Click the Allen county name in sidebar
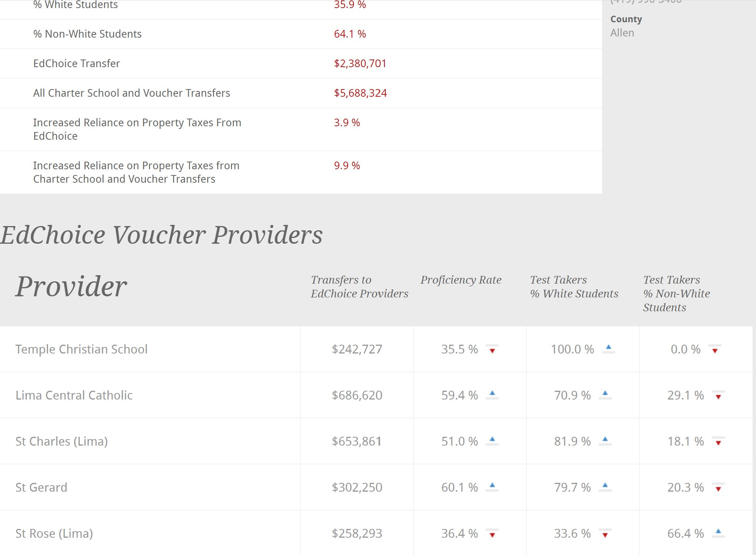The width and height of the screenshot is (756, 555). [x=622, y=33]
